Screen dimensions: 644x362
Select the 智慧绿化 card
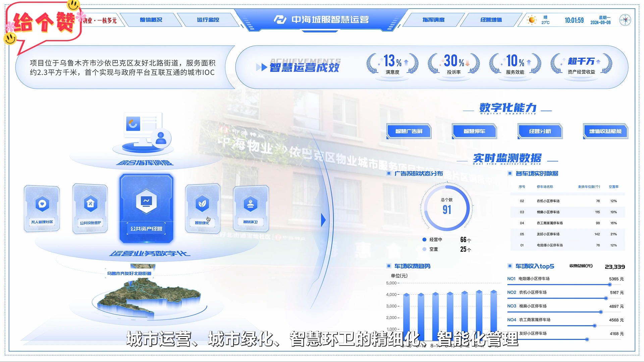203,208
